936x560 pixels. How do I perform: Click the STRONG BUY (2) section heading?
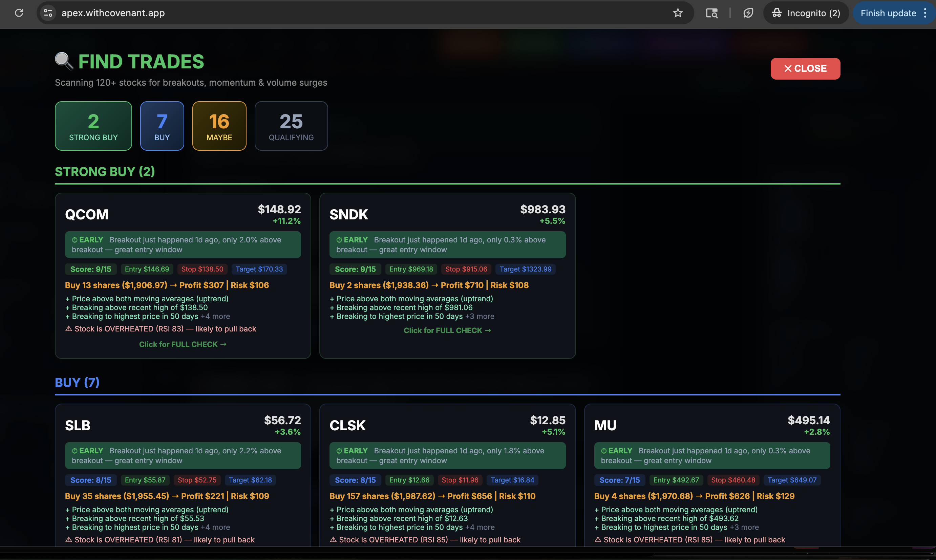(x=105, y=171)
